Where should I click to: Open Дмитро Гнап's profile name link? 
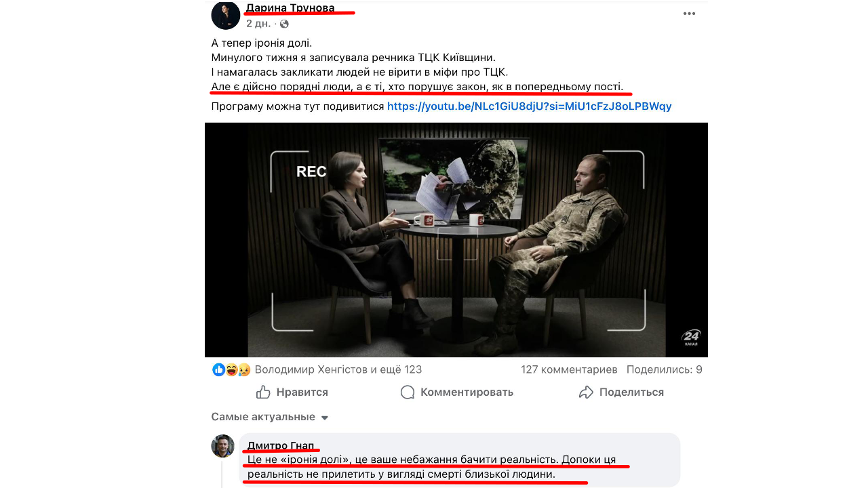click(281, 445)
